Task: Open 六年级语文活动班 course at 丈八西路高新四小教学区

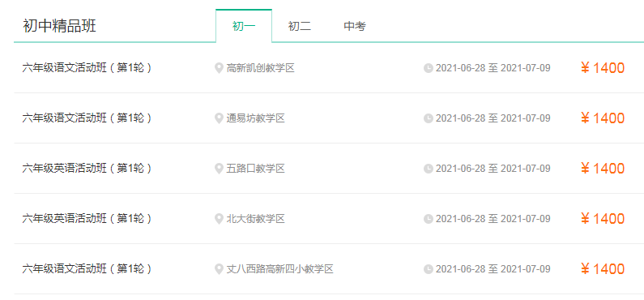Action: point(87,269)
